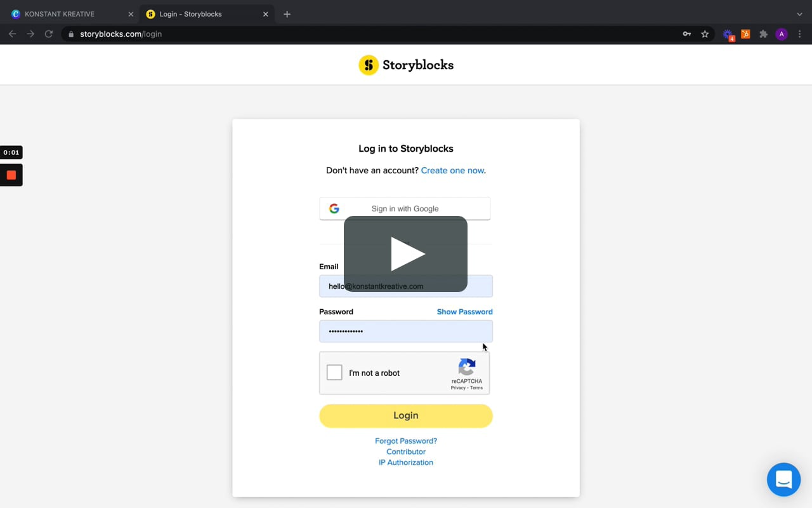Image resolution: width=812 pixels, height=508 pixels.
Task: Open a new browser tab
Action: coord(287,14)
